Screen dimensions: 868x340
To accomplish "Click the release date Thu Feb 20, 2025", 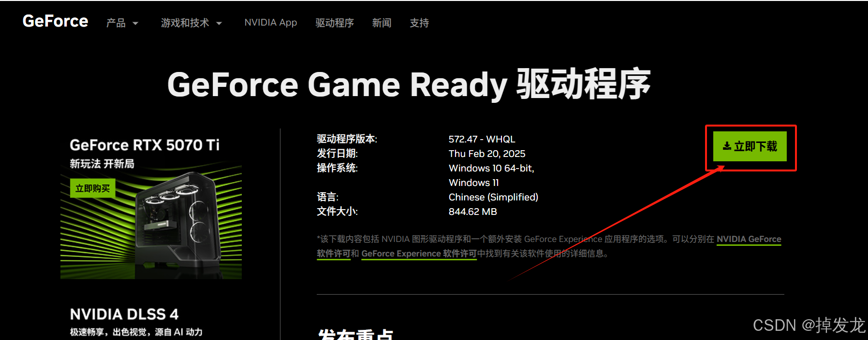I will 487,154.
